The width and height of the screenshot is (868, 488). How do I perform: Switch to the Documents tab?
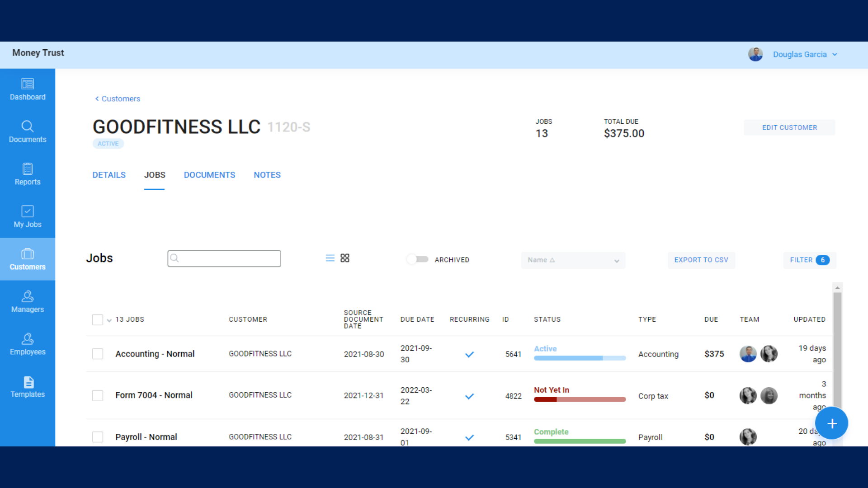209,175
